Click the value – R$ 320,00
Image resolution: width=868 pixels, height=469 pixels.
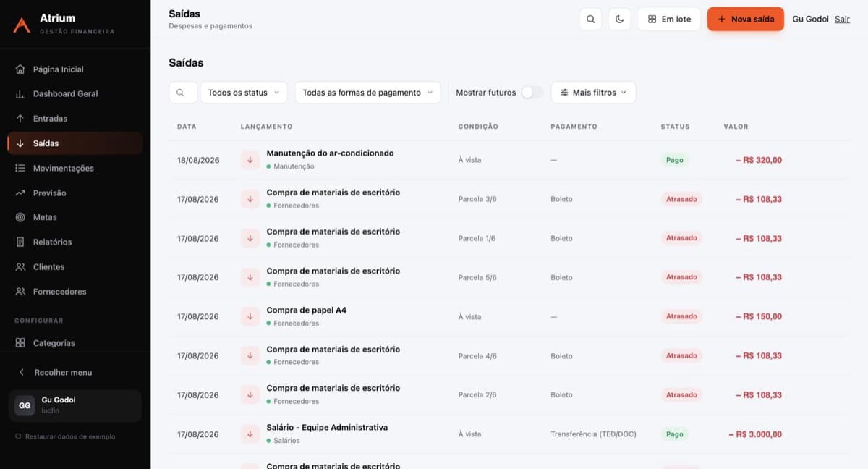[759, 160]
